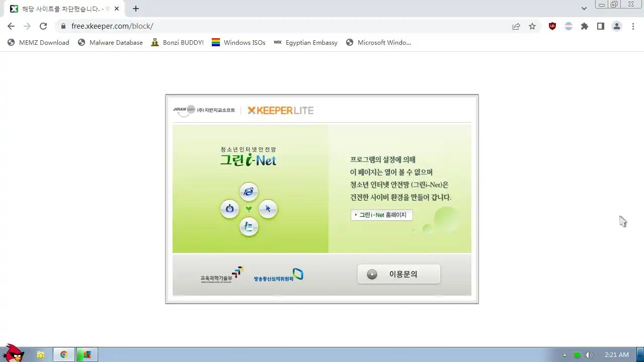The height and width of the screenshot is (362, 644).
Task: Click the show desktop strip
Action: [x=640, y=354]
